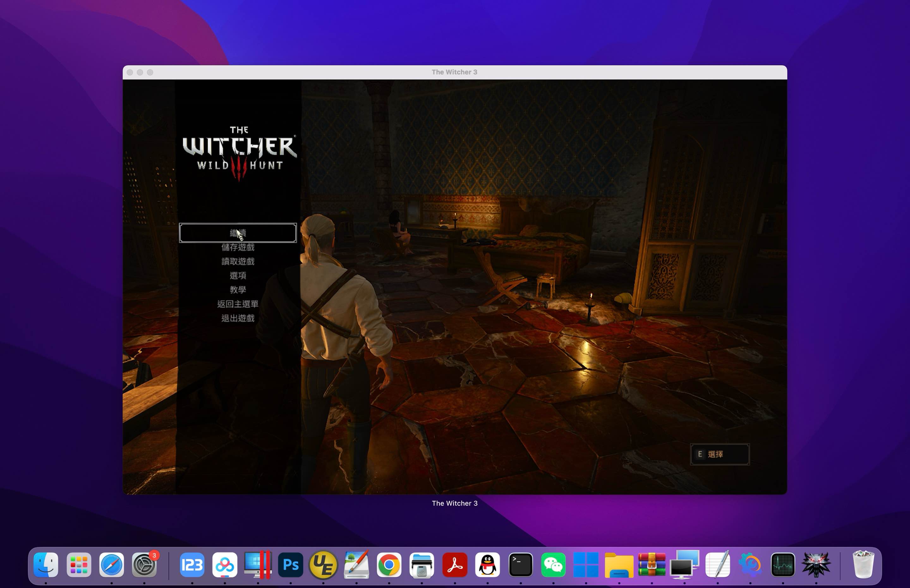Viewport: 910px width, 588px height.
Task: Open System Preferences with badge 3
Action: click(144, 565)
